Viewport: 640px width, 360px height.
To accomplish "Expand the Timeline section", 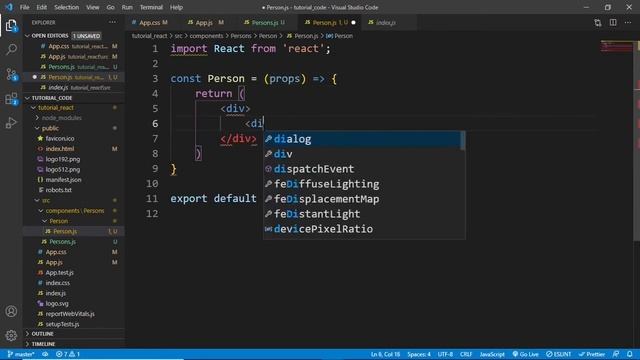I will [73, 344].
